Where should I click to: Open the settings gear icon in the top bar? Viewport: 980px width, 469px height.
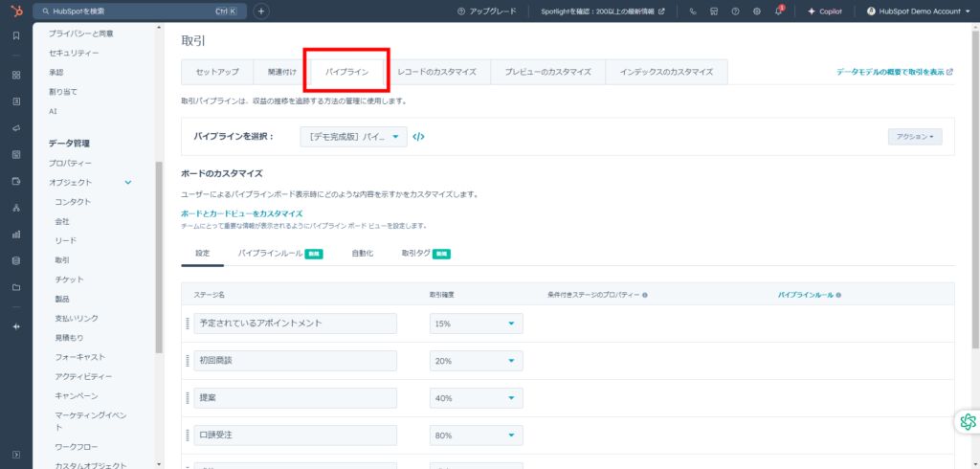[757, 11]
